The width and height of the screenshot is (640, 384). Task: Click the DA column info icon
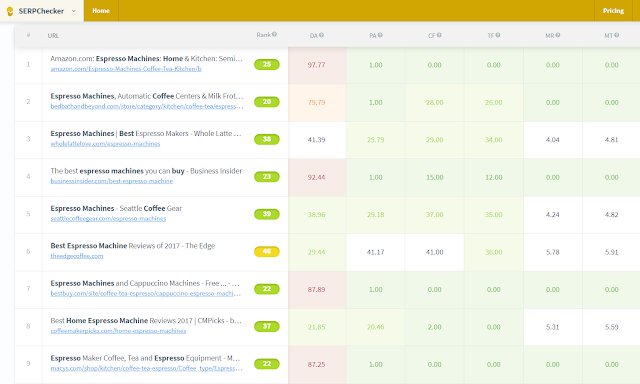pyautogui.click(x=321, y=35)
